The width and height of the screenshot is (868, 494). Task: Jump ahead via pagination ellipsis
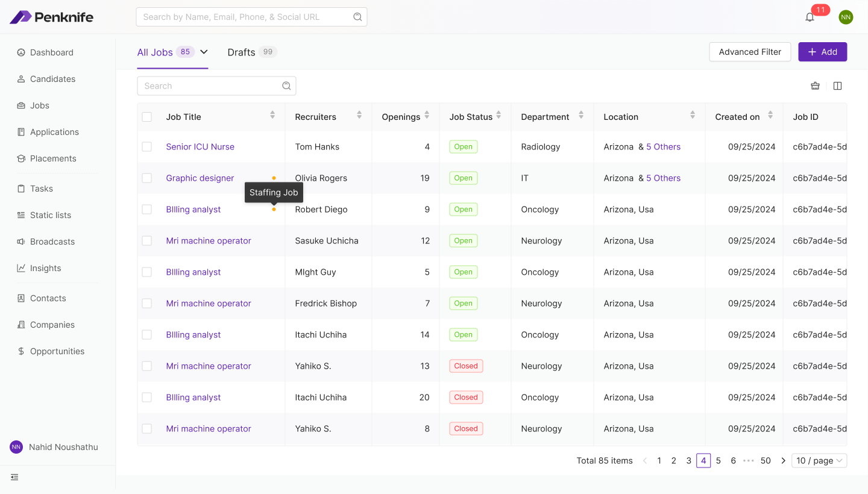pos(749,461)
